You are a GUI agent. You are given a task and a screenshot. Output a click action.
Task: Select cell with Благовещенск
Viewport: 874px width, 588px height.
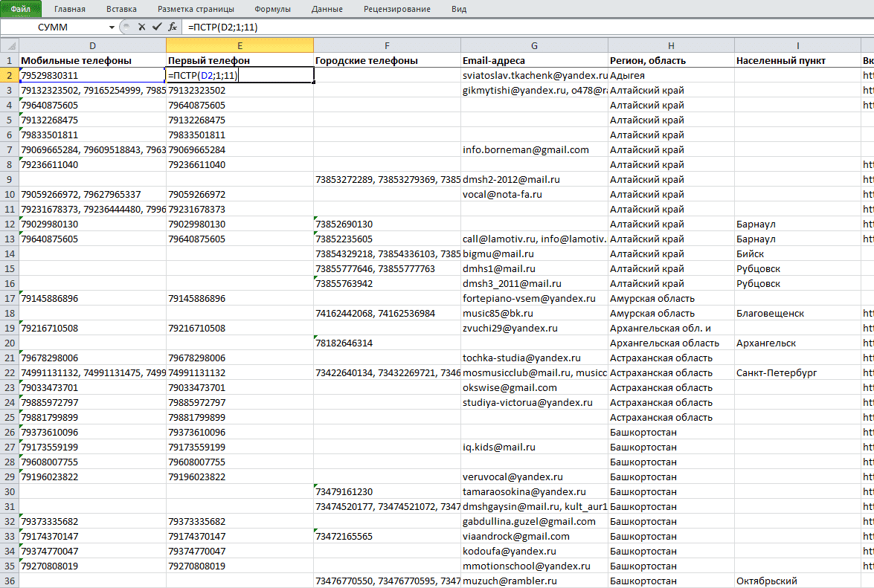click(x=797, y=314)
